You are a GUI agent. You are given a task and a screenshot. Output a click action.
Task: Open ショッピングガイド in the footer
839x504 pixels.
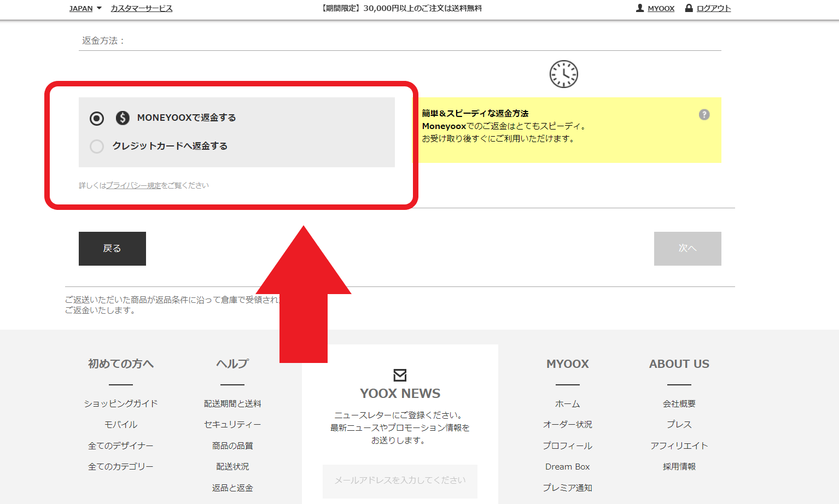click(120, 403)
